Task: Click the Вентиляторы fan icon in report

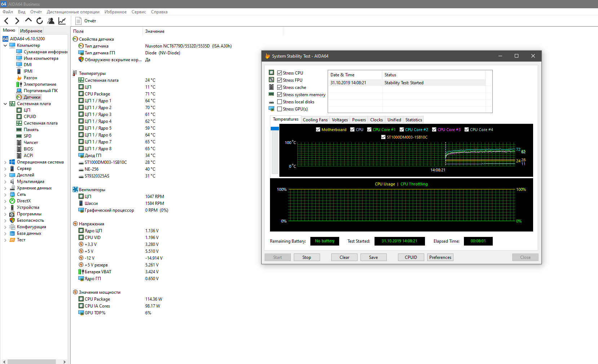Action: pos(75,189)
